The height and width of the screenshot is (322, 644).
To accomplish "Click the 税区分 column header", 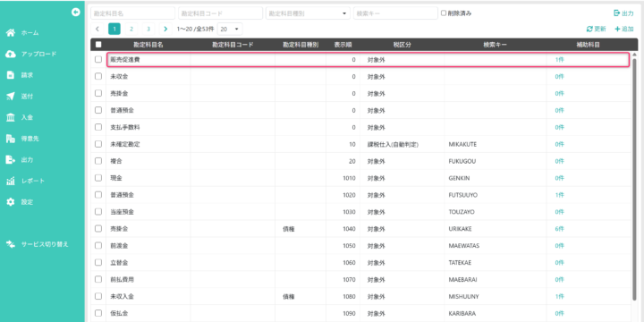I will [x=402, y=45].
